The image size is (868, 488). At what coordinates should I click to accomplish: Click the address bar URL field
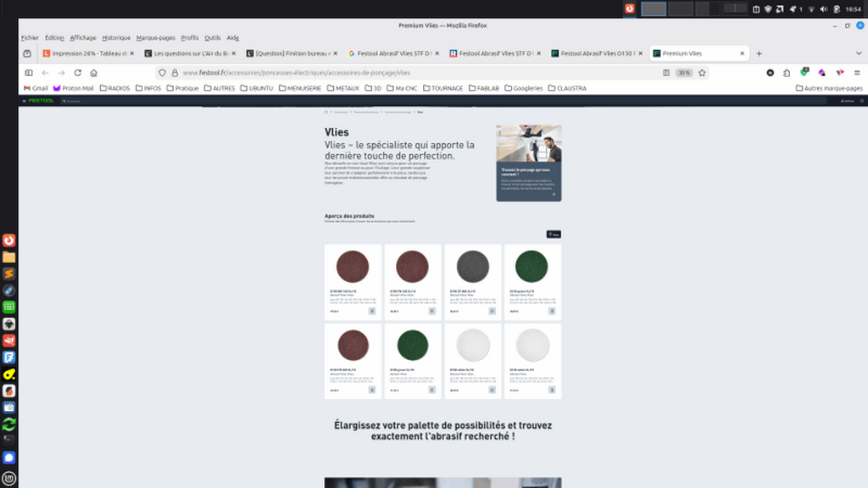424,73
